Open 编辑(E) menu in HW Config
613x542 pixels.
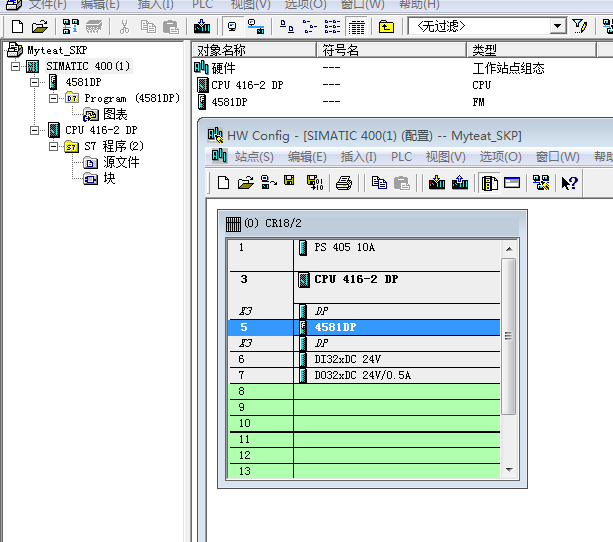click(x=307, y=157)
